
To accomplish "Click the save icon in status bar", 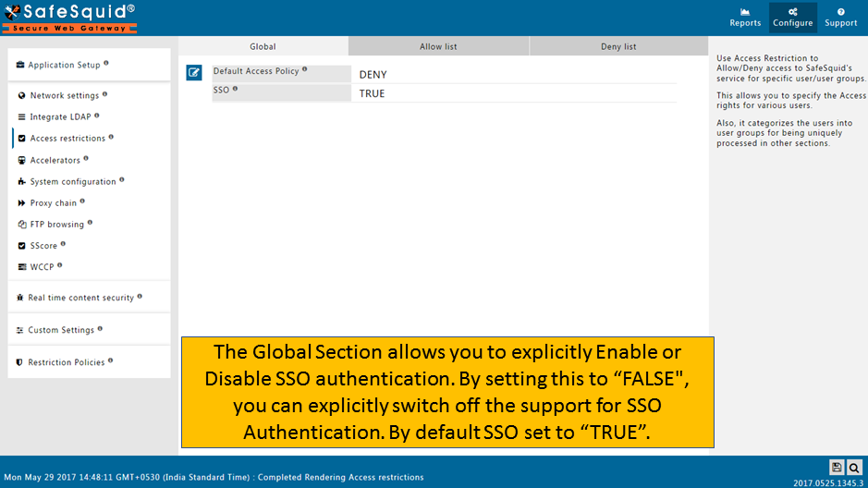I will point(837,468).
